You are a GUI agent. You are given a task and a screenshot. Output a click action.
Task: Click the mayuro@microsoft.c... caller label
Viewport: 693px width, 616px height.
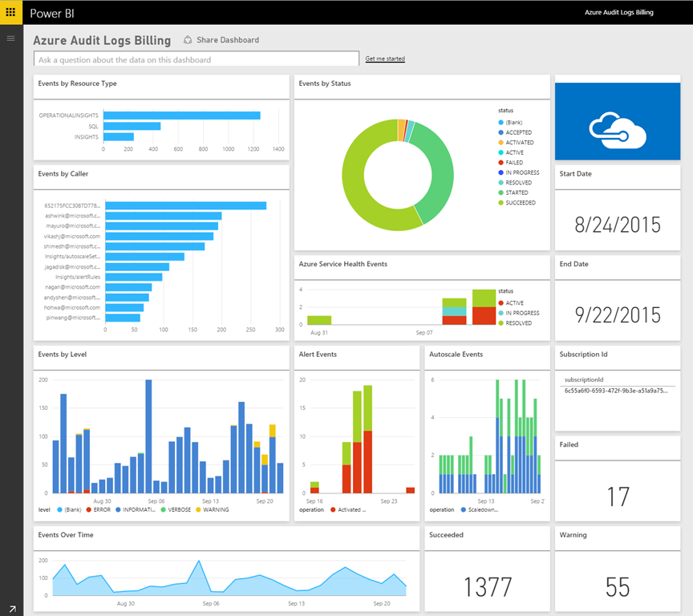[73, 226]
